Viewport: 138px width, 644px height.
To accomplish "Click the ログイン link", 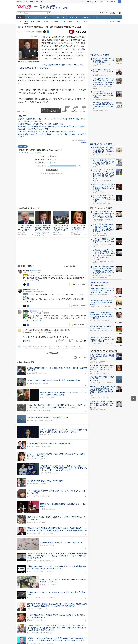I will pyautogui.click(x=42, y=8).
